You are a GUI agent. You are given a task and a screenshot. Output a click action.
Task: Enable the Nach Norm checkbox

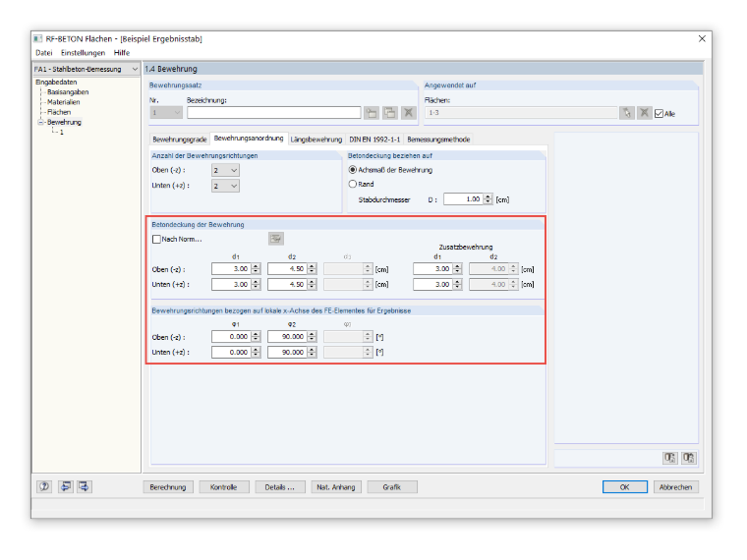156,239
